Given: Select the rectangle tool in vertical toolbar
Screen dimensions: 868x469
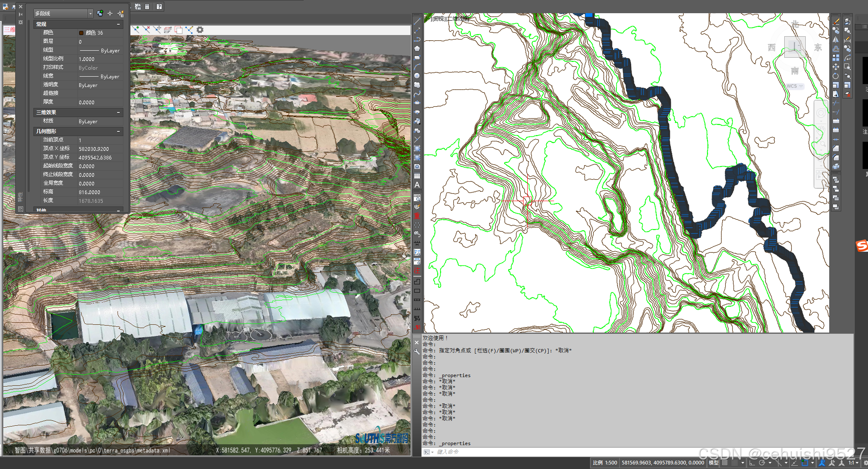Looking at the screenshot, I should point(417,58).
